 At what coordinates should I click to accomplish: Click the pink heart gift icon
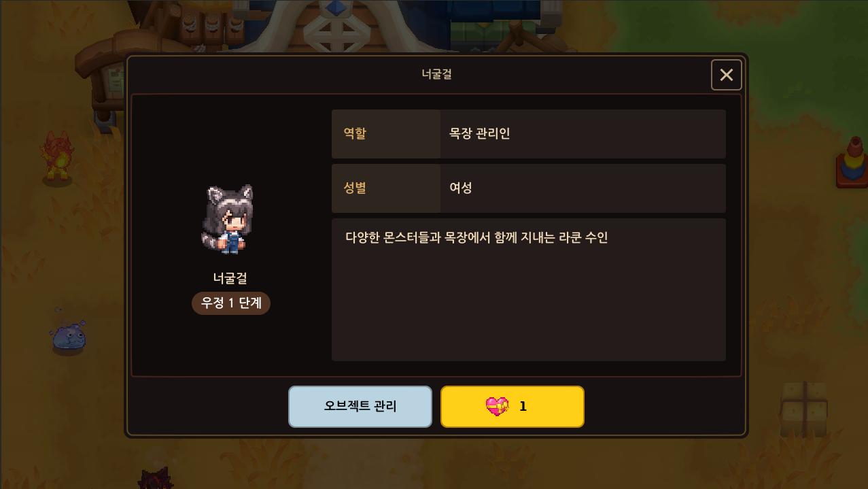tap(497, 407)
